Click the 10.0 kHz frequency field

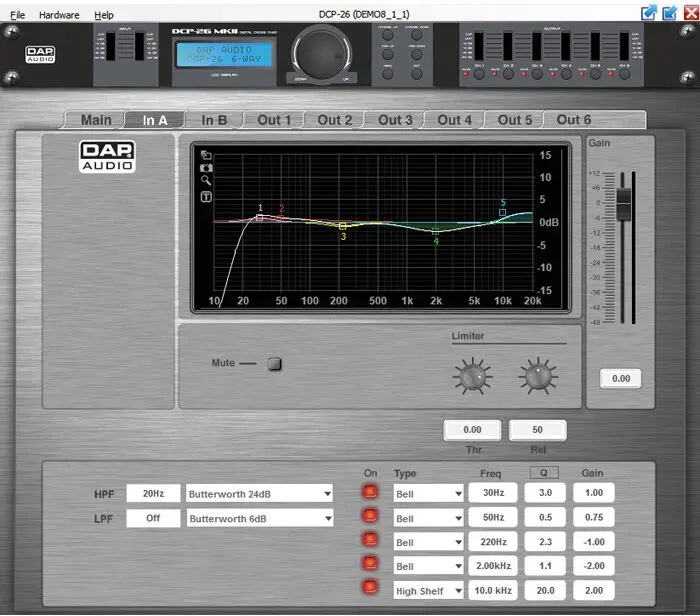click(493, 590)
